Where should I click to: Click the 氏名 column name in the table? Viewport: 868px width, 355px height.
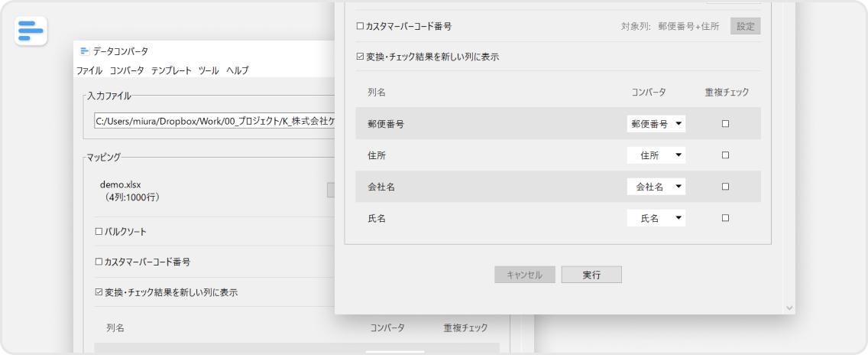click(377, 219)
